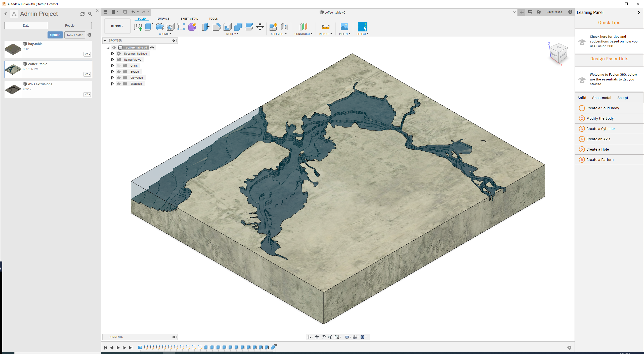This screenshot has width=644, height=354.
Task: Click the Upload button in panel
Action: pos(55,34)
